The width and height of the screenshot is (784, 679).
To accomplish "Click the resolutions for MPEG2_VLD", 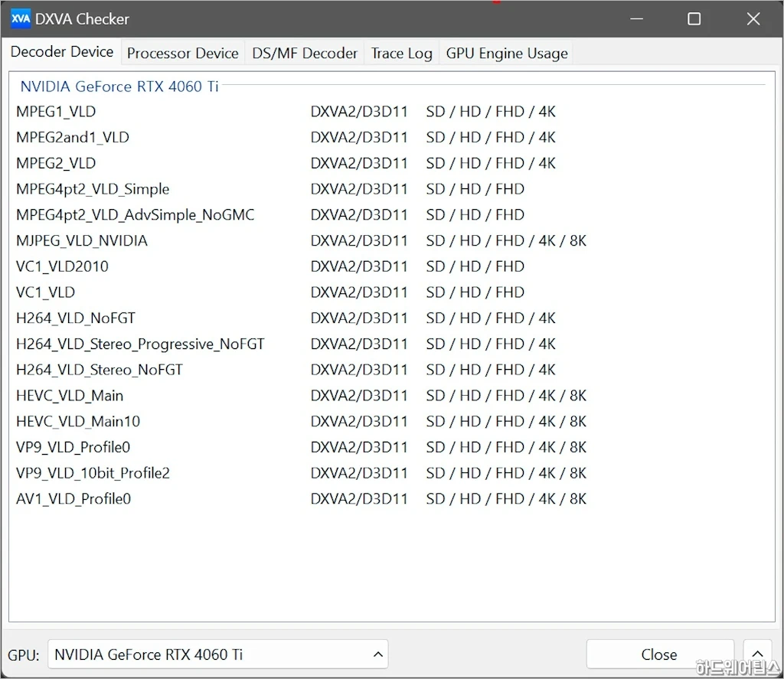I will 491,163.
